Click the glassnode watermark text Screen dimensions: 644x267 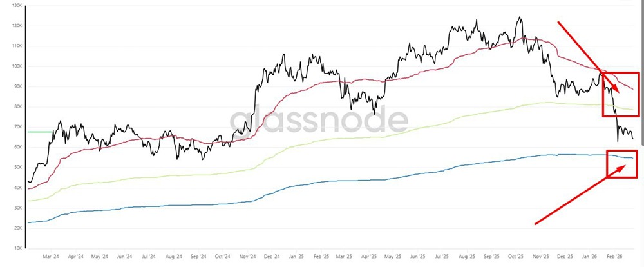click(319, 120)
